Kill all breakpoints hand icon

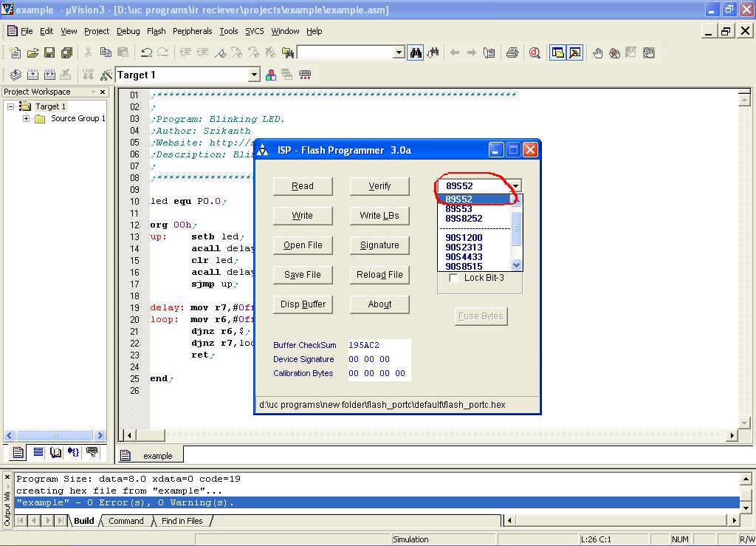pyautogui.click(x=614, y=52)
